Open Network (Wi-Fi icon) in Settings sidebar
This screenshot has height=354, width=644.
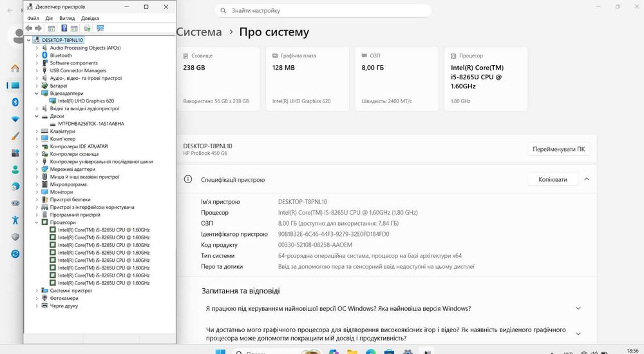coord(15,119)
